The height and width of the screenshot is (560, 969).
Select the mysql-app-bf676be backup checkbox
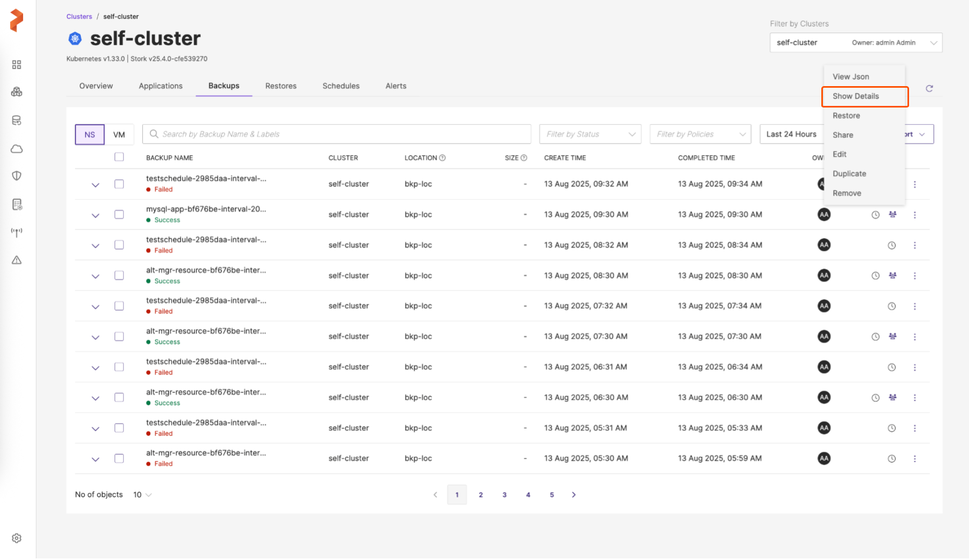tap(119, 214)
